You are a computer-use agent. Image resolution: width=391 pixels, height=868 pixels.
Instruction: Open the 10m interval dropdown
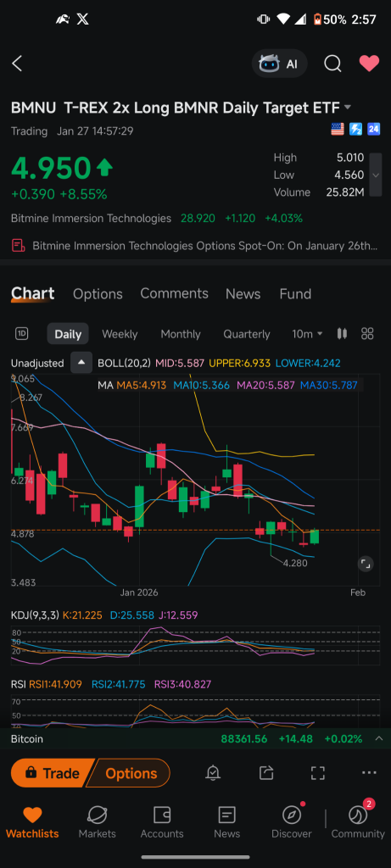click(x=307, y=334)
